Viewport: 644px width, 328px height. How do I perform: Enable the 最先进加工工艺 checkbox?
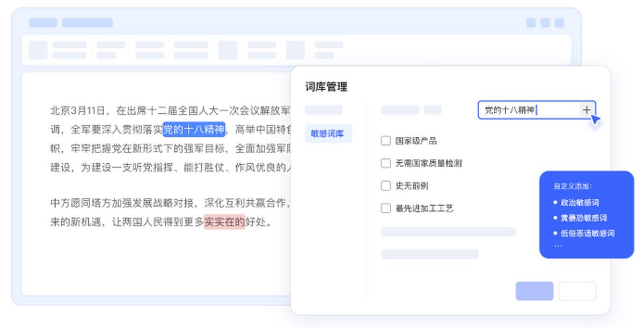(x=385, y=208)
